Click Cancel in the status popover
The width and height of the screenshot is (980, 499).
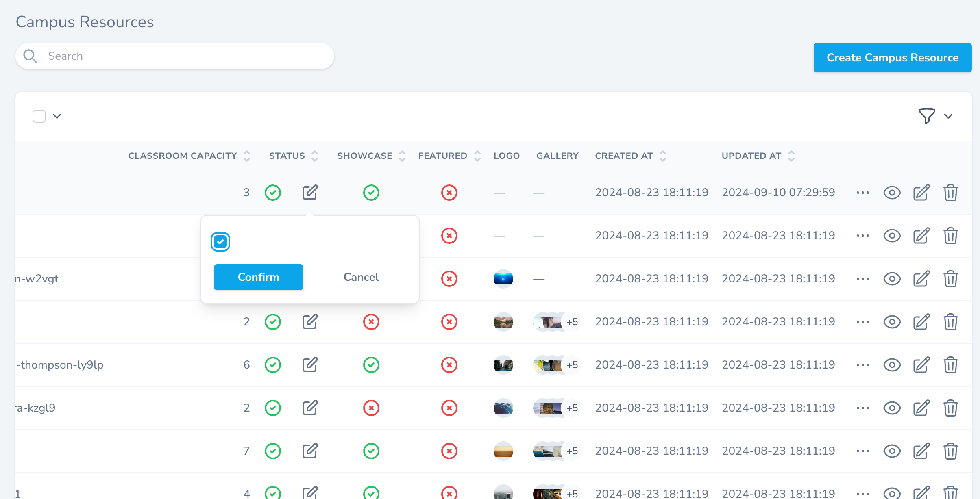[361, 277]
